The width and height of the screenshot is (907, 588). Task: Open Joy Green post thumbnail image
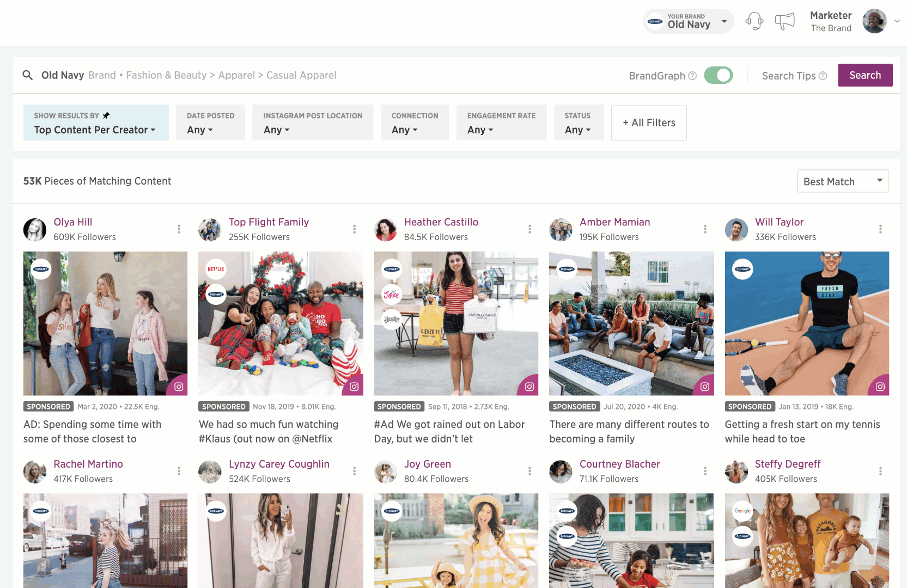click(456, 541)
